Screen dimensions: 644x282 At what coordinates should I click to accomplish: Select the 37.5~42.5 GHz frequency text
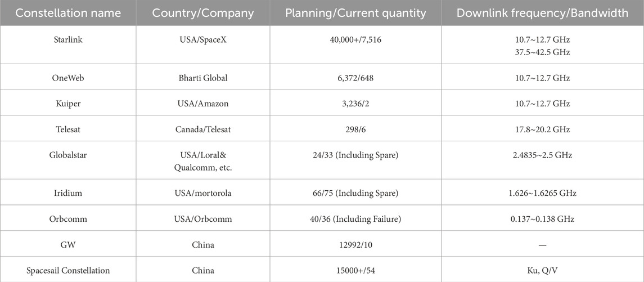[542, 52]
